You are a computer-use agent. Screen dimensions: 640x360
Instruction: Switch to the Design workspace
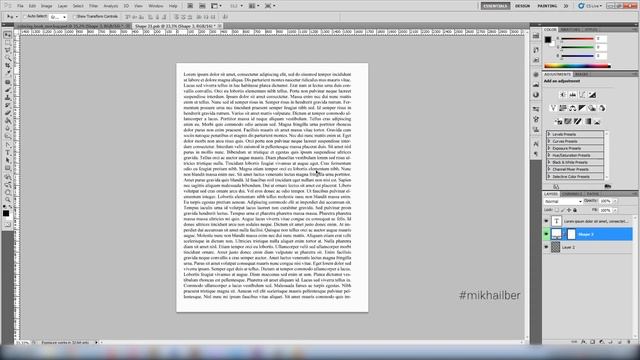522,6
